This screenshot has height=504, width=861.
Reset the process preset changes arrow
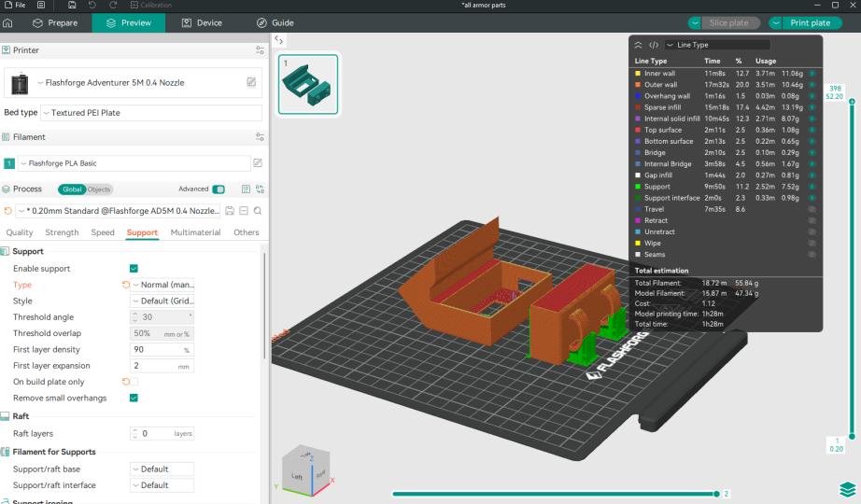pos(7,211)
